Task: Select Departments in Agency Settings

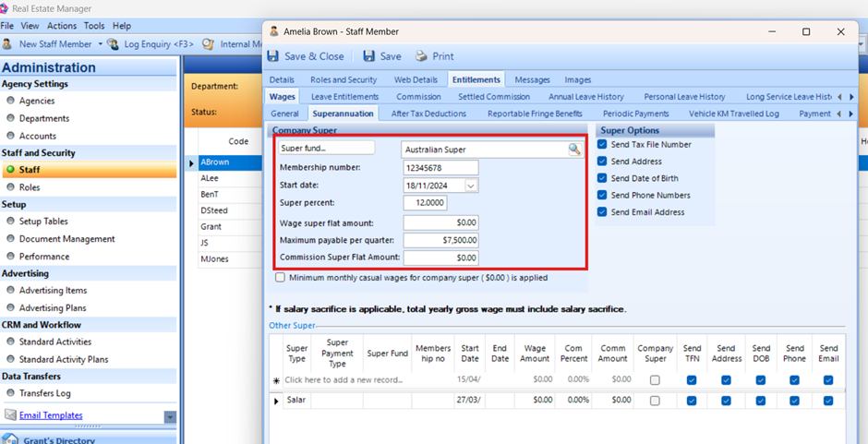Action: 44,118
